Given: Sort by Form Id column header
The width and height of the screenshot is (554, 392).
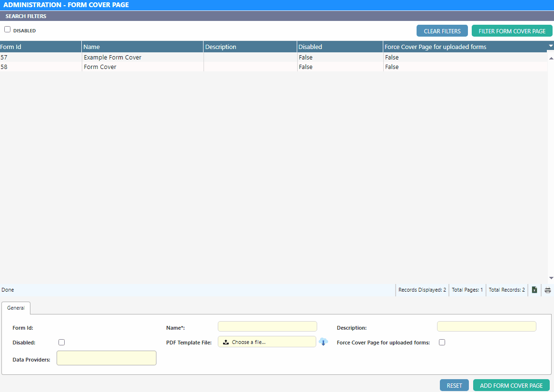Looking at the screenshot, I should click(40, 47).
